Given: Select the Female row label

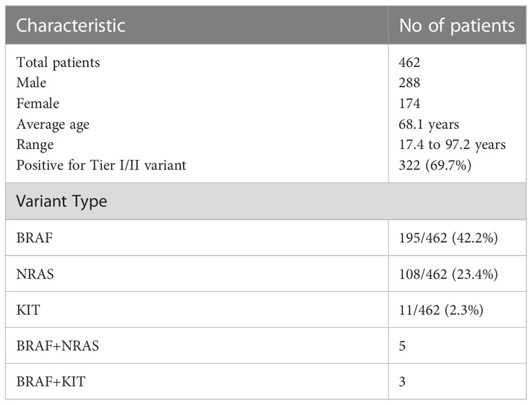Looking at the screenshot, I should (x=38, y=103).
